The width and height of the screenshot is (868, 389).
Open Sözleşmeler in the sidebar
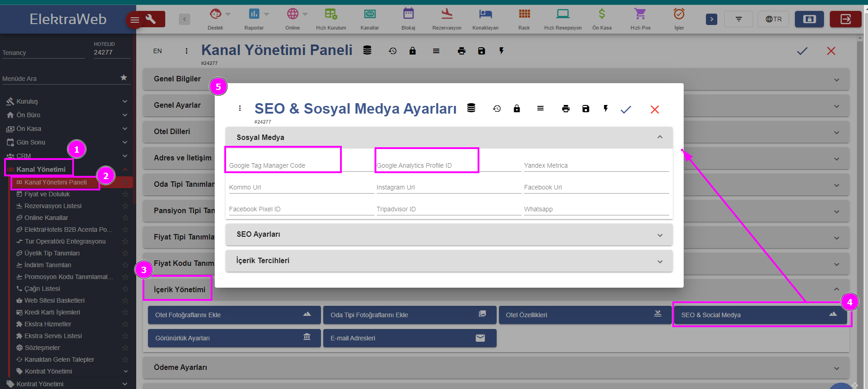point(42,348)
